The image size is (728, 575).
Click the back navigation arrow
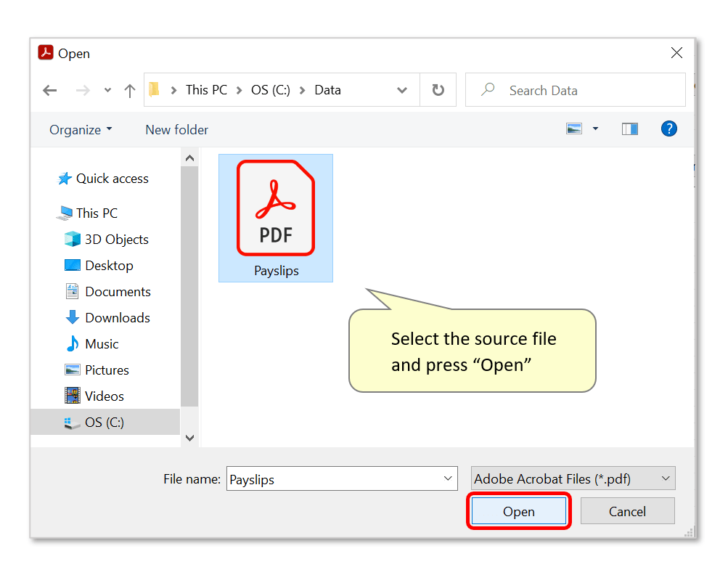(x=49, y=90)
